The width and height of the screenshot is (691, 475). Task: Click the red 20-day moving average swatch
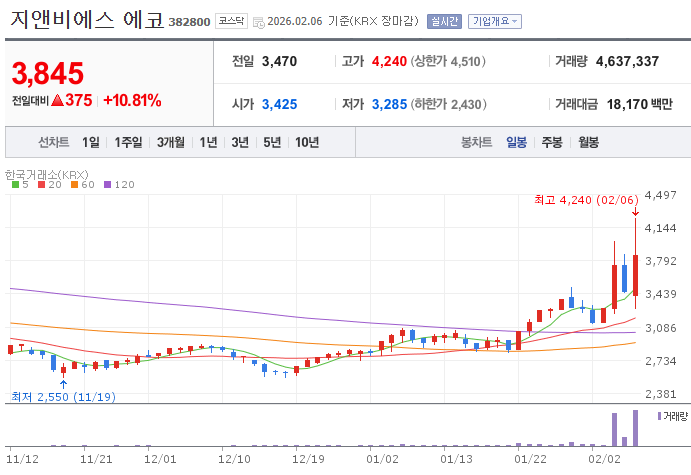coord(41,185)
